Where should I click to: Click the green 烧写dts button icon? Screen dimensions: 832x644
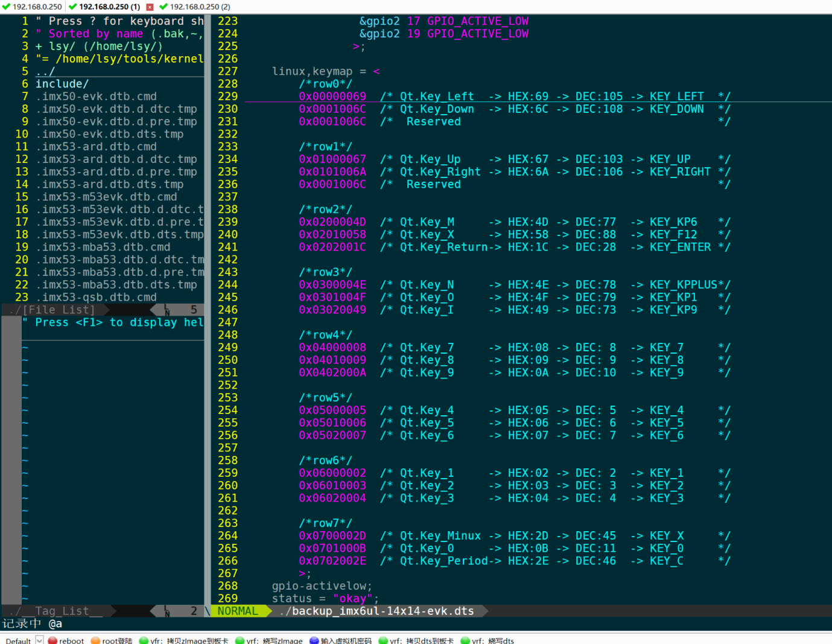point(465,640)
